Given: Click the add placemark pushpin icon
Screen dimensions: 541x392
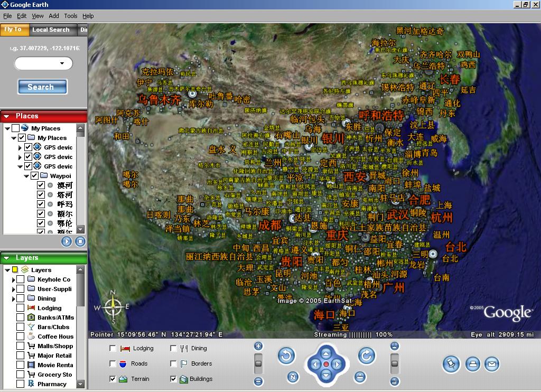Looking at the screenshot, I should (451, 364).
